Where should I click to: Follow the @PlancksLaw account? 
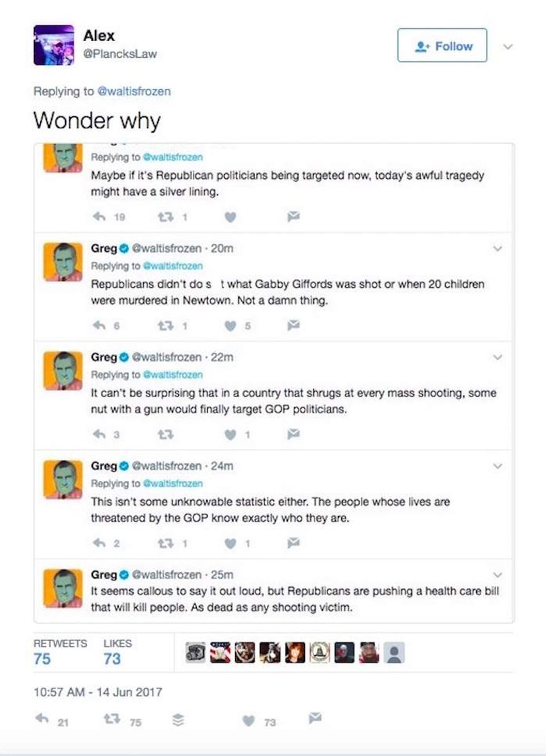tap(442, 46)
